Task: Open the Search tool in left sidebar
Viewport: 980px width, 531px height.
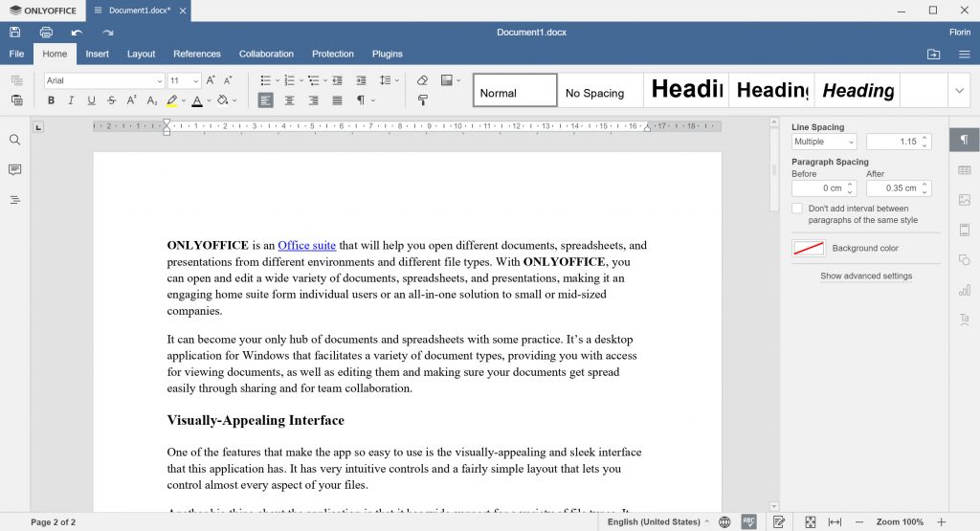Action: pos(14,140)
